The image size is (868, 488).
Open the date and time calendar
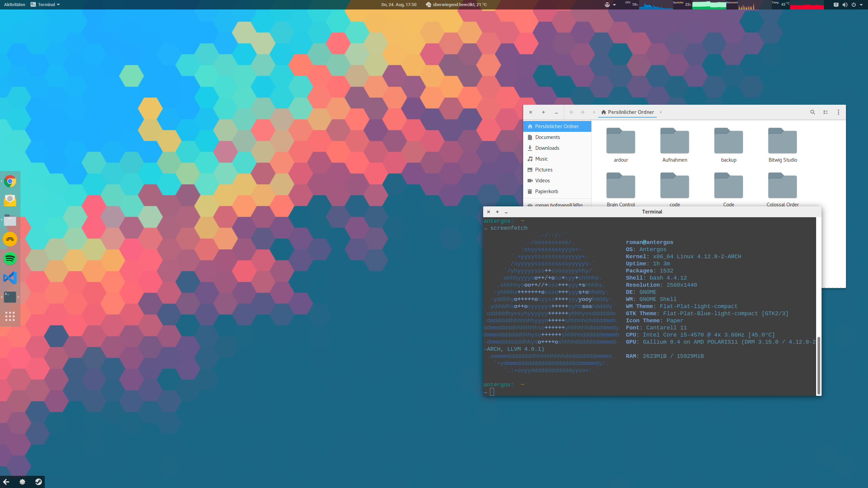tap(398, 4)
